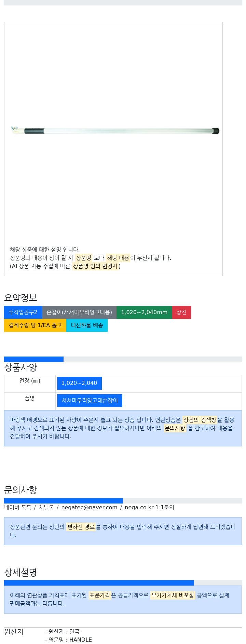Click the 1,020~2,040mm size tag
Image resolution: width=246 pixels, height=644 pixels.
click(144, 312)
